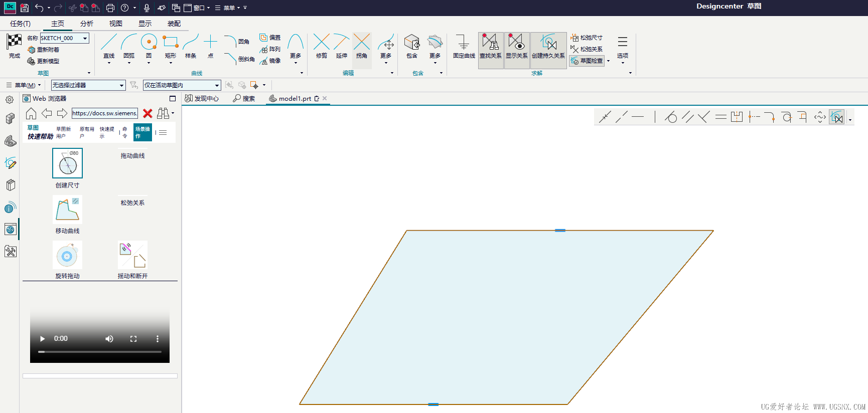Toggle 草图检查 sketch check

coord(587,61)
